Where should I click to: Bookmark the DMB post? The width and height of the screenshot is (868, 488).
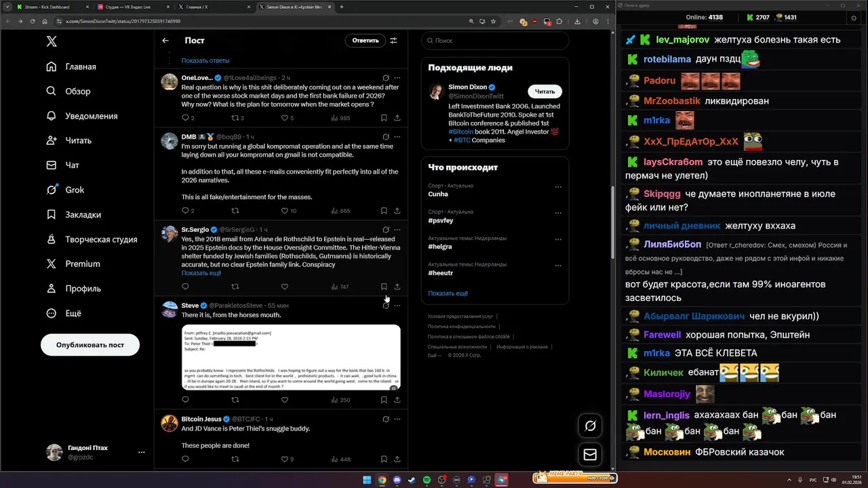tap(384, 211)
